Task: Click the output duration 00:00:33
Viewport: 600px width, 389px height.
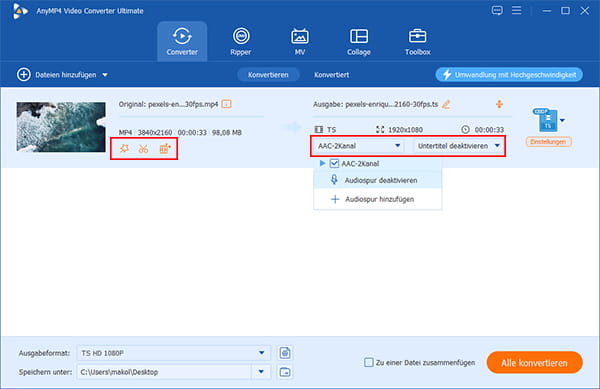Action: coord(489,130)
